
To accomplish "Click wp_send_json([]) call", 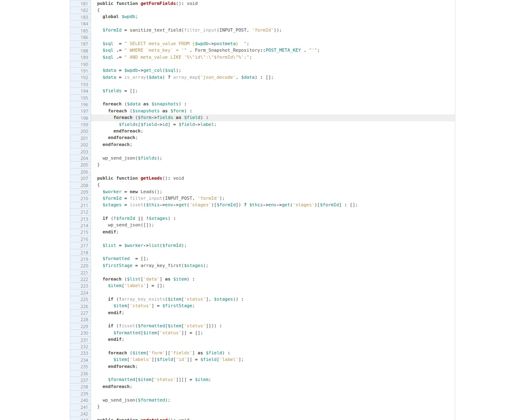I will pyautogui.click(x=131, y=225).
